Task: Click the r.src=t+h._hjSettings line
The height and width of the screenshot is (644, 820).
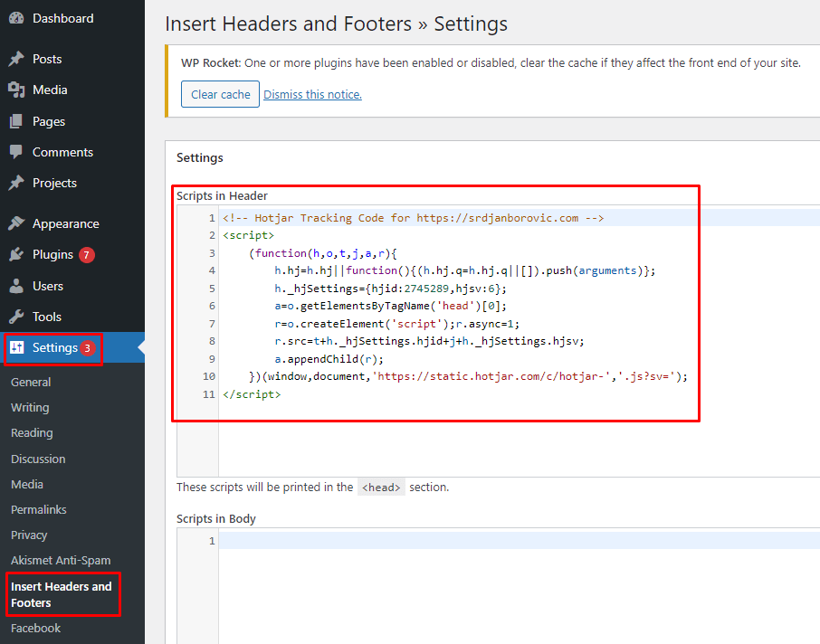Action: (429, 341)
